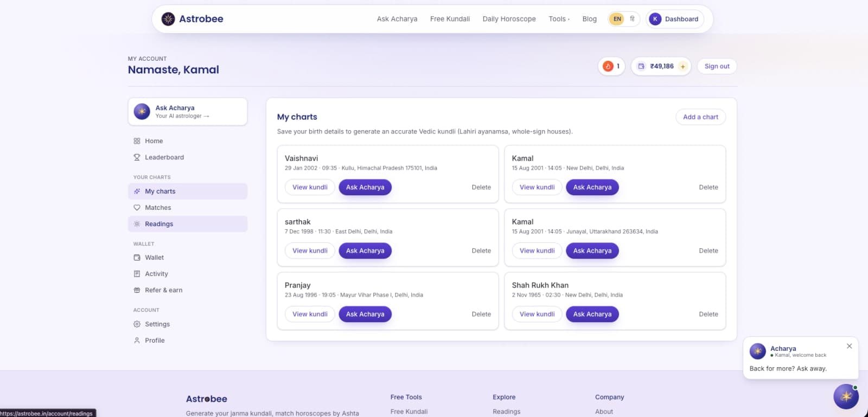Click the Profile person icon
The image size is (868, 417).
[137, 341]
